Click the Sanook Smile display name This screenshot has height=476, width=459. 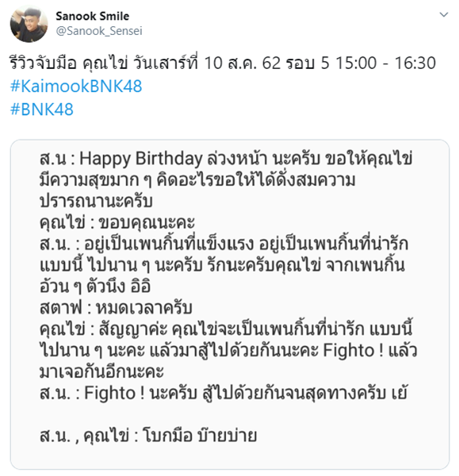pos(93,16)
